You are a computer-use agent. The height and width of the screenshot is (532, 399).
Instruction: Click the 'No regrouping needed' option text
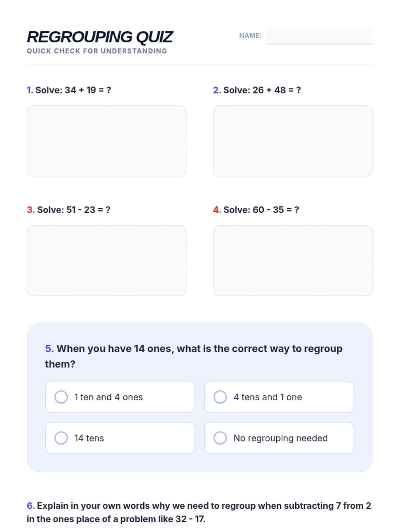pos(280,438)
